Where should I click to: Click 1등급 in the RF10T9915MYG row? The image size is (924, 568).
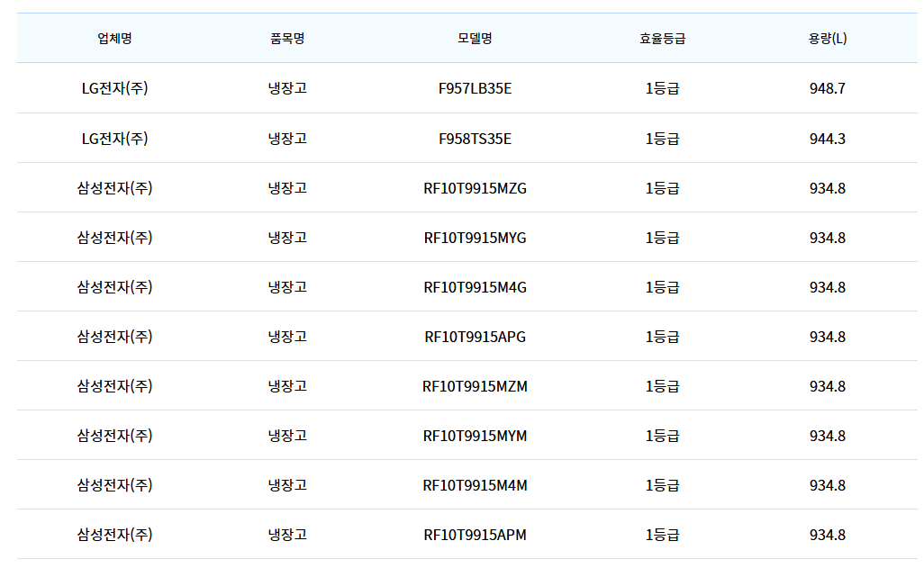pyautogui.click(x=662, y=238)
